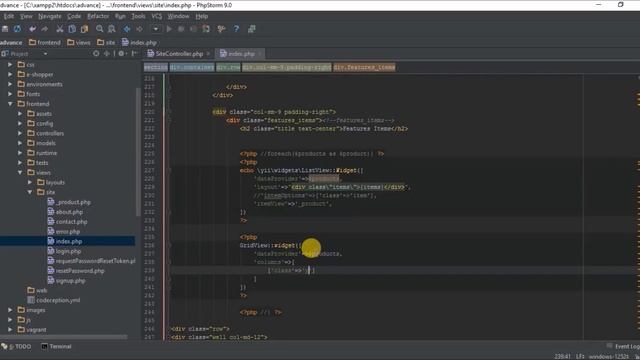This screenshot has height=360, width=640.
Task: Click the Cut scissors icon
Action: 60,29
